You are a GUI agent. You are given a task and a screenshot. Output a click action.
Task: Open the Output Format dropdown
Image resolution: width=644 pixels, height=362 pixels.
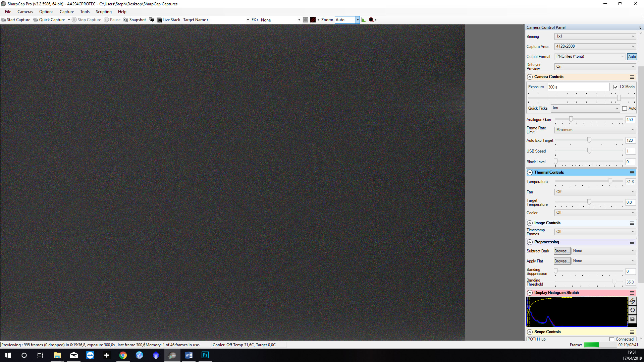click(x=590, y=57)
